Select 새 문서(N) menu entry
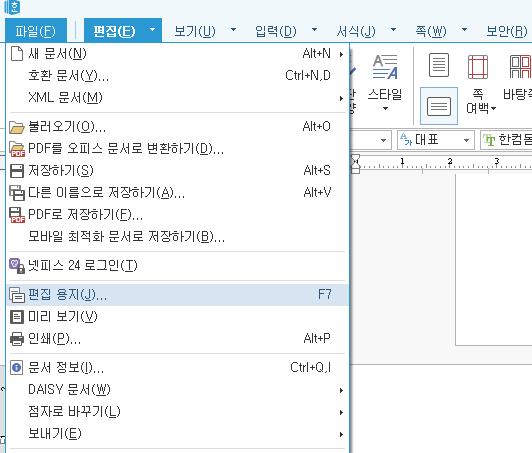This screenshot has height=453, width=532. 177,54
